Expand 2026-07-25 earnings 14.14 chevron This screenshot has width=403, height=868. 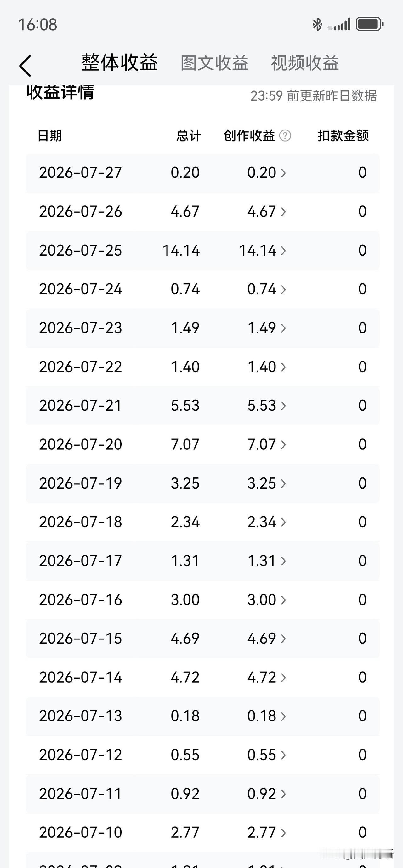(x=283, y=251)
